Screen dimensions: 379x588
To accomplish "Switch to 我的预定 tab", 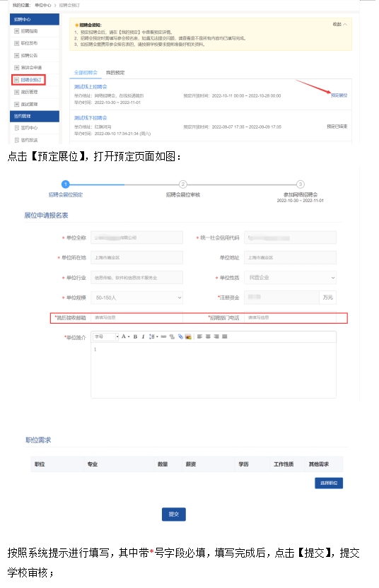I will [115, 72].
